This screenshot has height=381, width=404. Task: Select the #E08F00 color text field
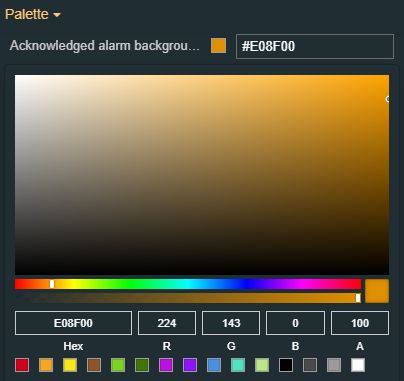point(315,46)
